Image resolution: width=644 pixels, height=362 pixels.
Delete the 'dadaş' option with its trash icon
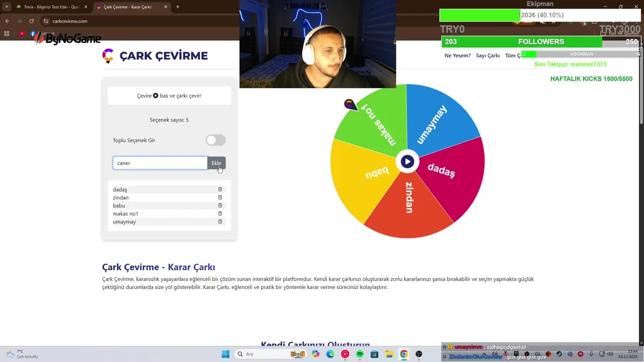click(220, 190)
